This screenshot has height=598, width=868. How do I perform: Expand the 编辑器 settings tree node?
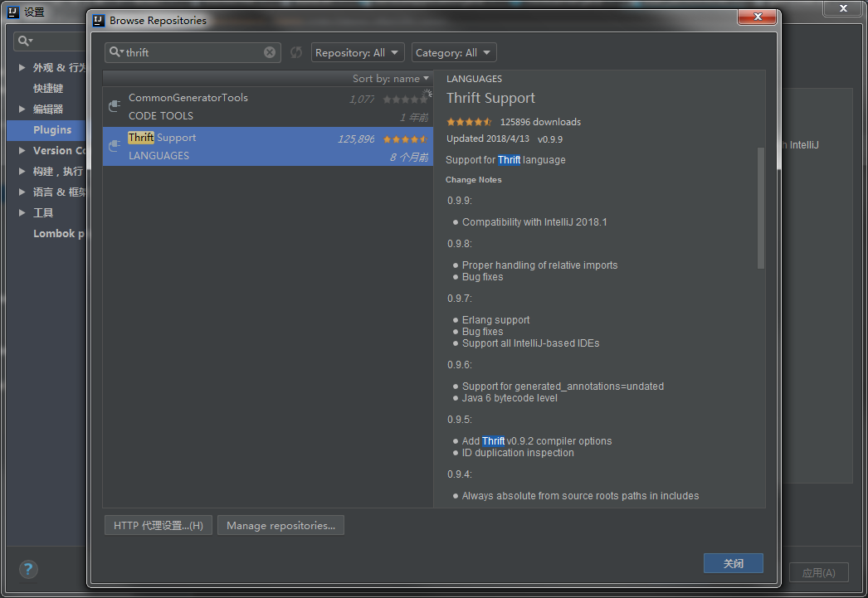point(22,109)
